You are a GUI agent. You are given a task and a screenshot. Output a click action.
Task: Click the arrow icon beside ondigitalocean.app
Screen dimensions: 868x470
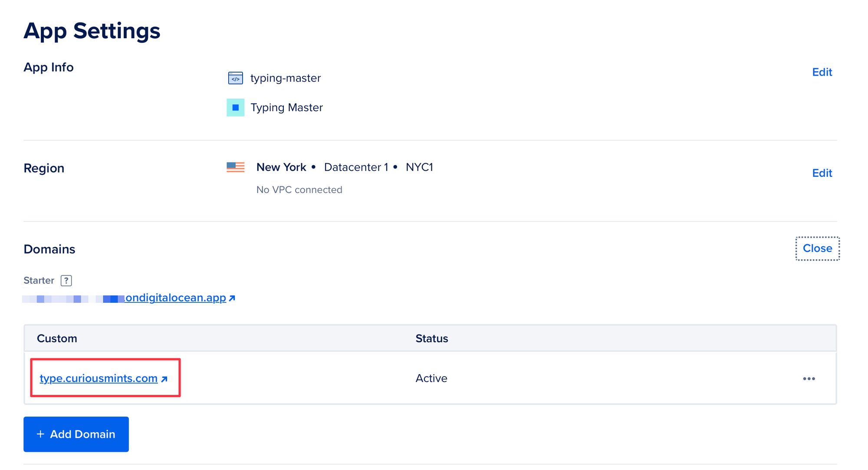coord(232,298)
